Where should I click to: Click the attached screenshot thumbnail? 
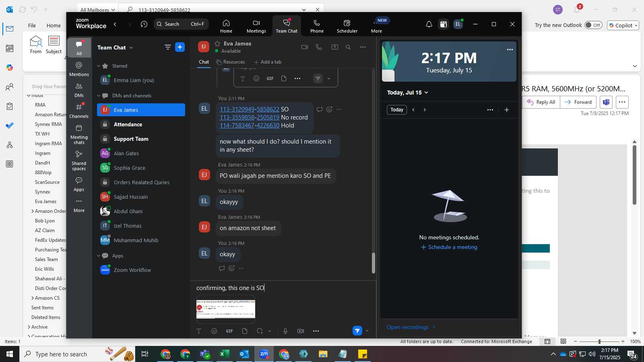tap(226, 309)
